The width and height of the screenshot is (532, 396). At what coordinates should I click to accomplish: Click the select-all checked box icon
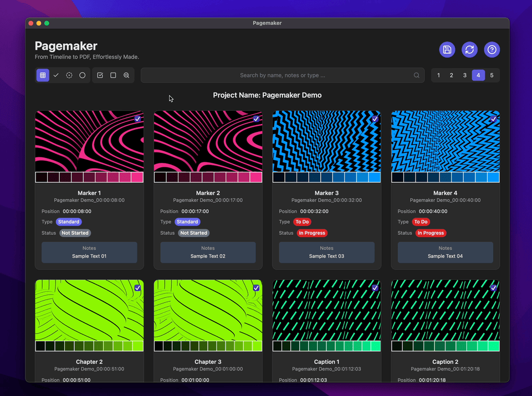pos(100,75)
